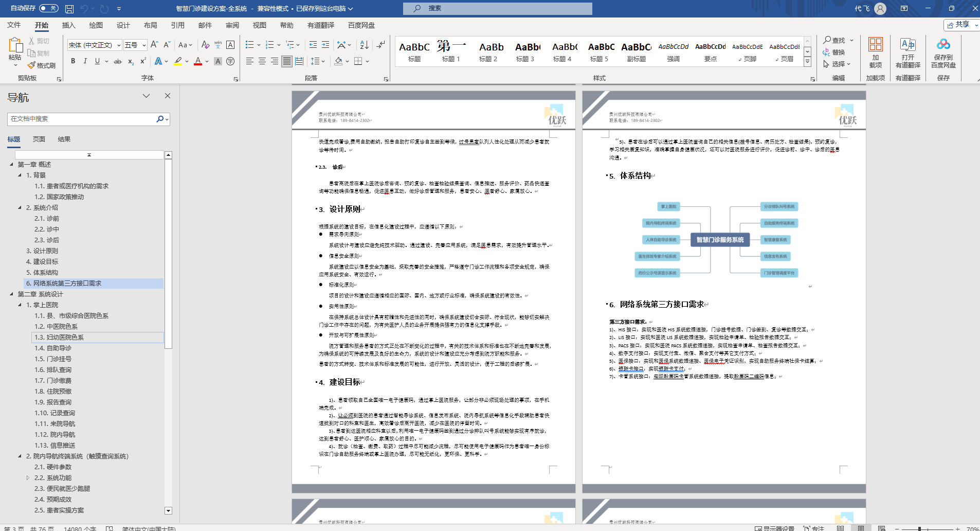Align text left

tap(250, 61)
